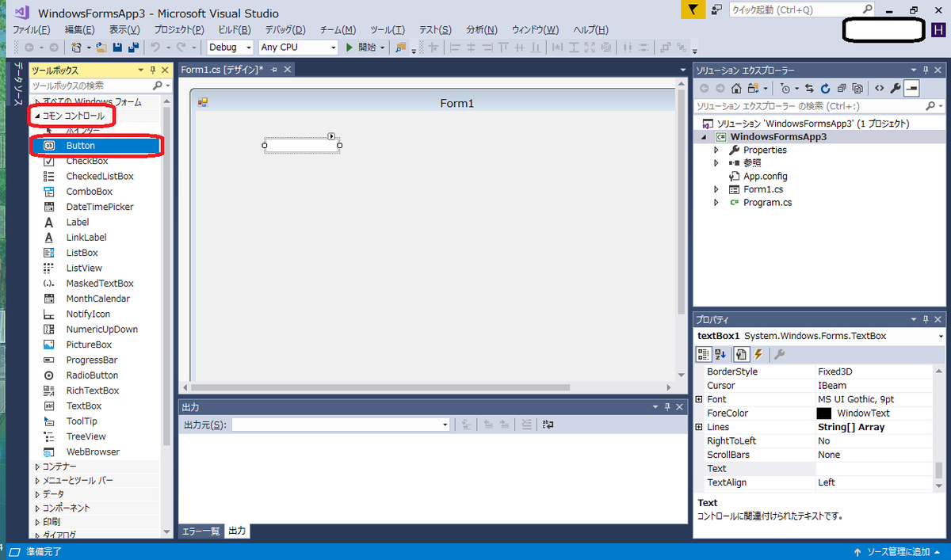Click the Alphabetical sort icon in Properties
Screen dimensions: 951x560
pos(720,354)
